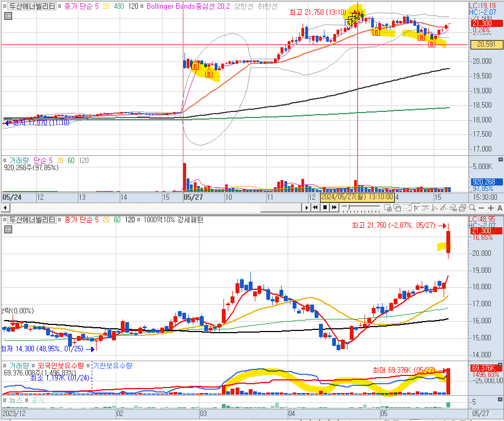This screenshot has height=421, width=504.
Task: Click the stop playback square button
Action: point(325,207)
